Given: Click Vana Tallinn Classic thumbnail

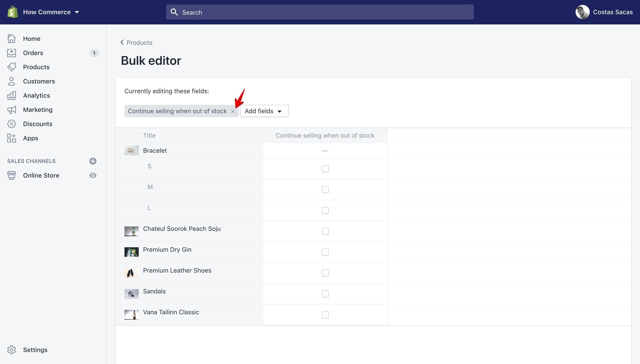Looking at the screenshot, I should tap(131, 315).
